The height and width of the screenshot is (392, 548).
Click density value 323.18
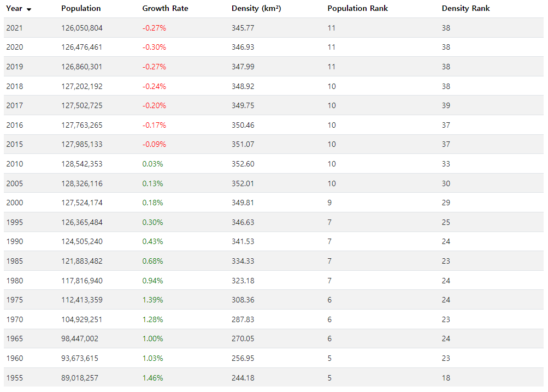click(x=243, y=281)
